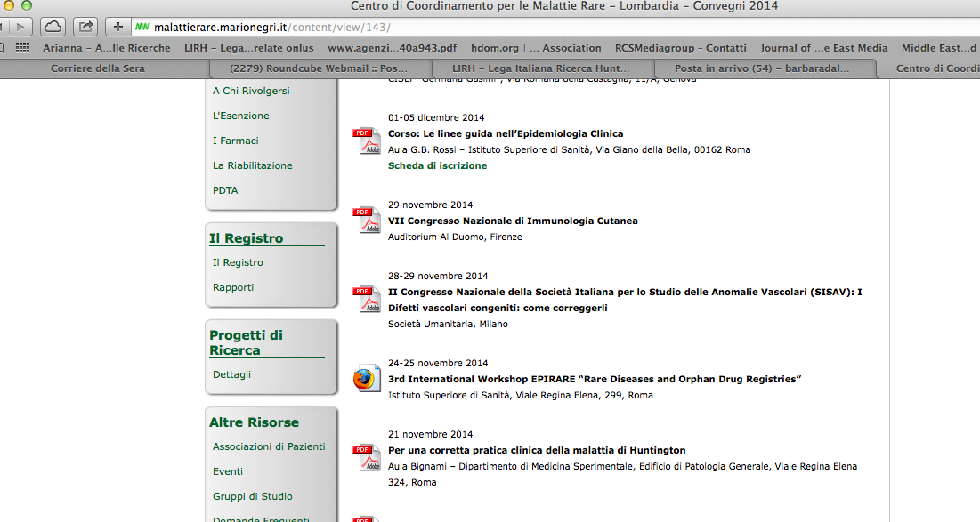Click the plus add bookmark button
The image size is (980, 522).
(x=118, y=27)
